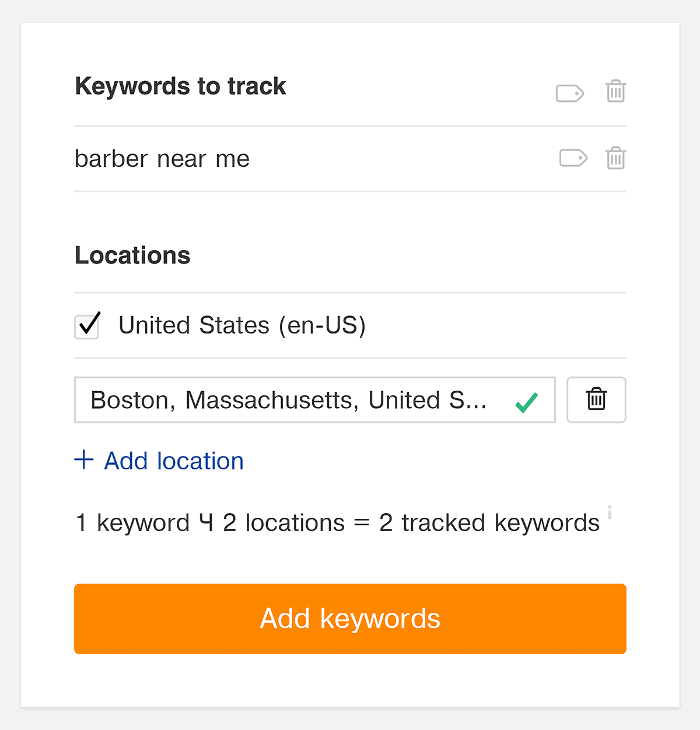Image resolution: width=700 pixels, height=730 pixels.
Task: Tag the 'barber near me' keyword
Action: [x=573, y=158]
